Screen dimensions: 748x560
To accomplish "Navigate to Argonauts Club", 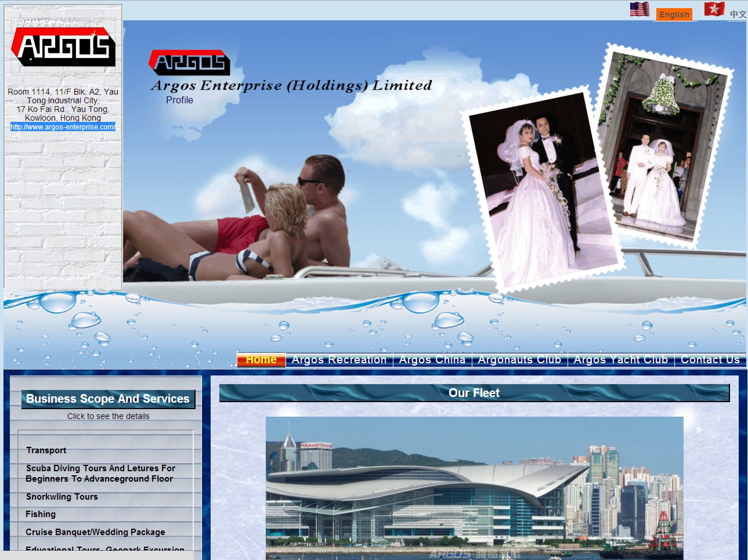I will [x=519, y=360].
